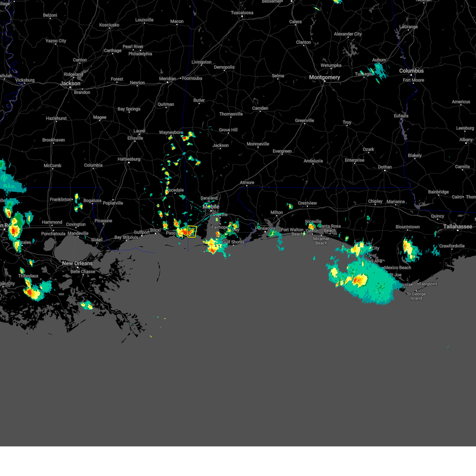The image size is (476, 476).
Task: Select the Thibodaux city label
Action: (x=28, y=276)
